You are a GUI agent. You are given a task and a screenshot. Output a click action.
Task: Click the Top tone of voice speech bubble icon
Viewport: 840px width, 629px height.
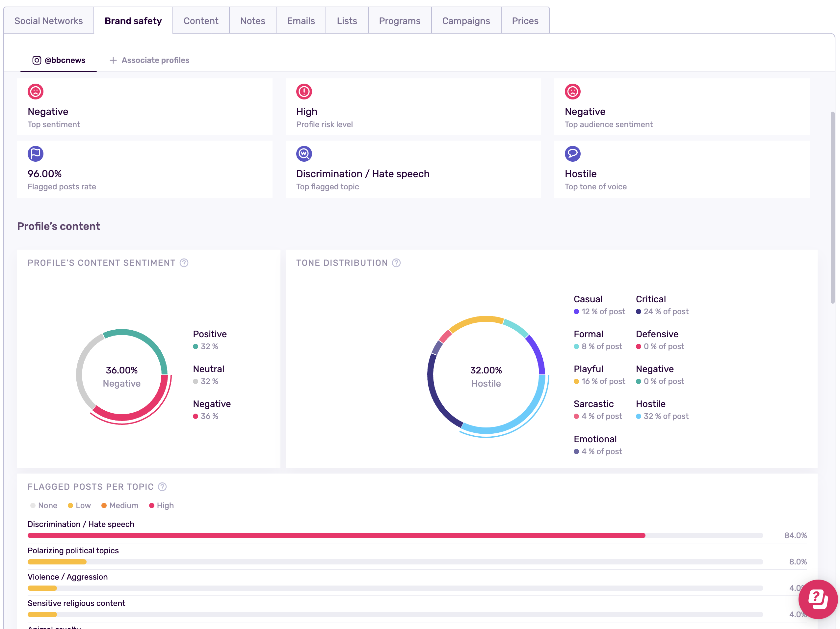(572, 154)
